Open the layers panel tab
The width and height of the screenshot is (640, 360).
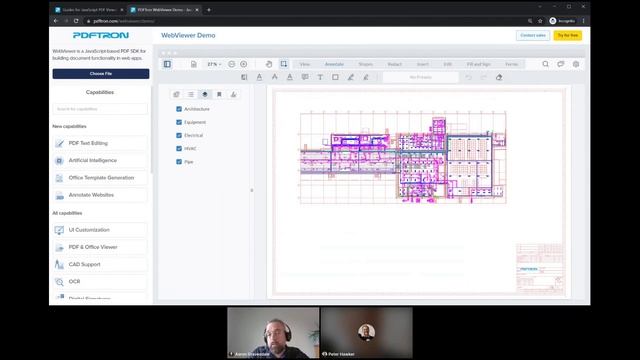[205, 94]
